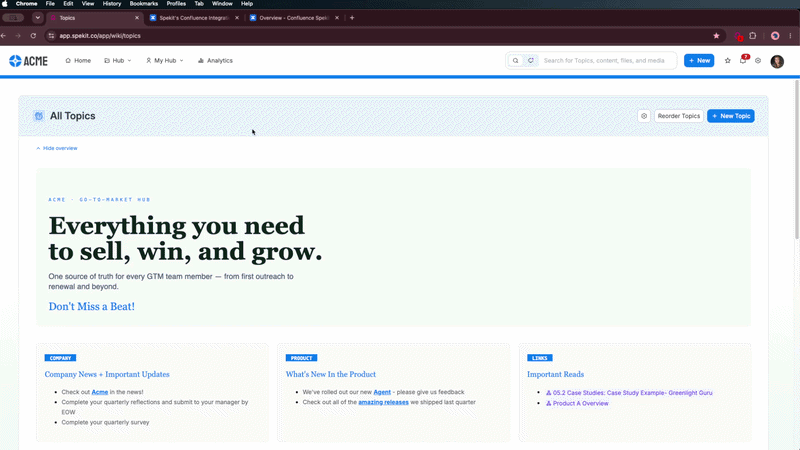Screen dimensions: 800x450
Task: Expand the Hub dropdown menu
Action: (118, 60)
